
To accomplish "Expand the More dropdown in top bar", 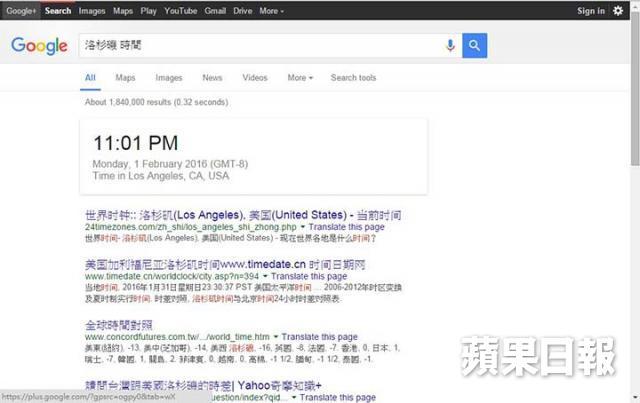I will pos(271,11).
